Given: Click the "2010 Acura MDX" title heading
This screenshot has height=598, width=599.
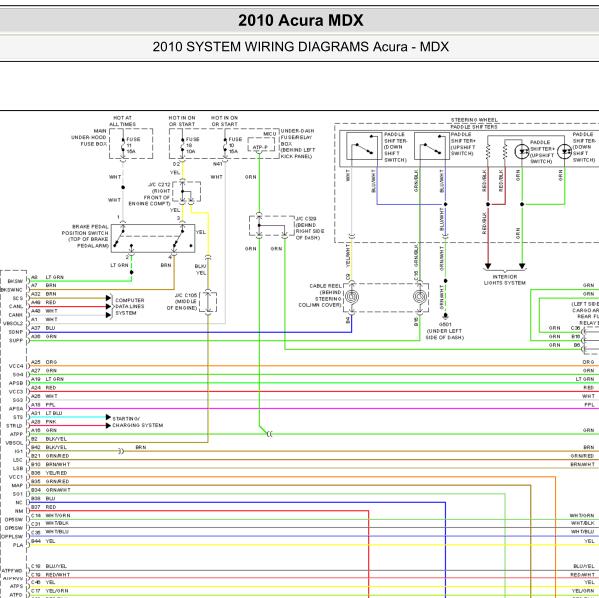Looking at the screenshot, I should tap(301, 20).
